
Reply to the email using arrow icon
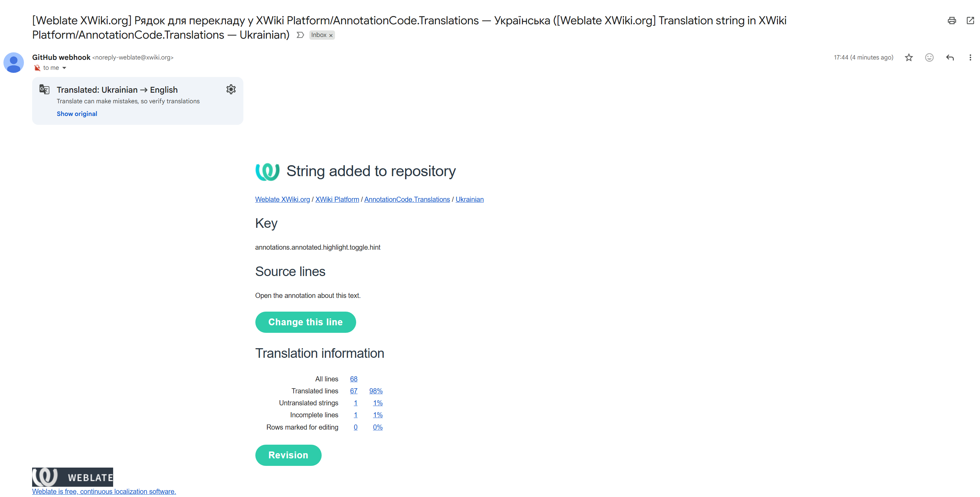950,57
